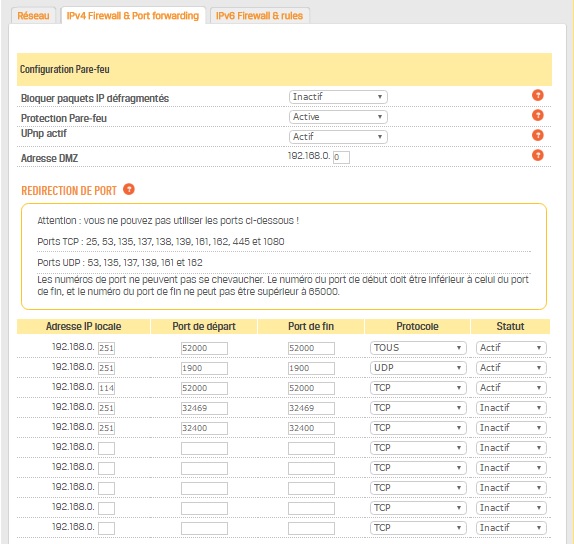Click the local IP field containing 114
574x544 pixels.
[107, 388]
